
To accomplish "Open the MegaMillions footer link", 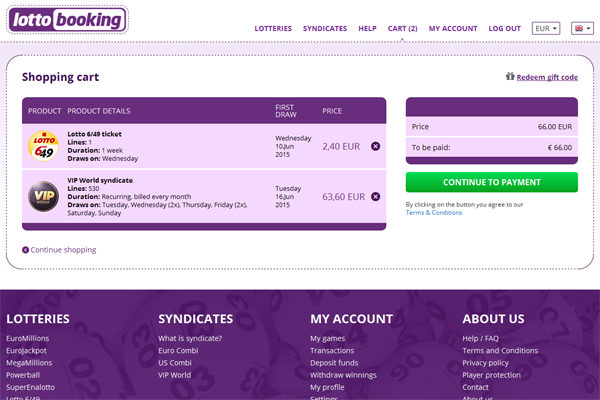I will coord(29,363).
